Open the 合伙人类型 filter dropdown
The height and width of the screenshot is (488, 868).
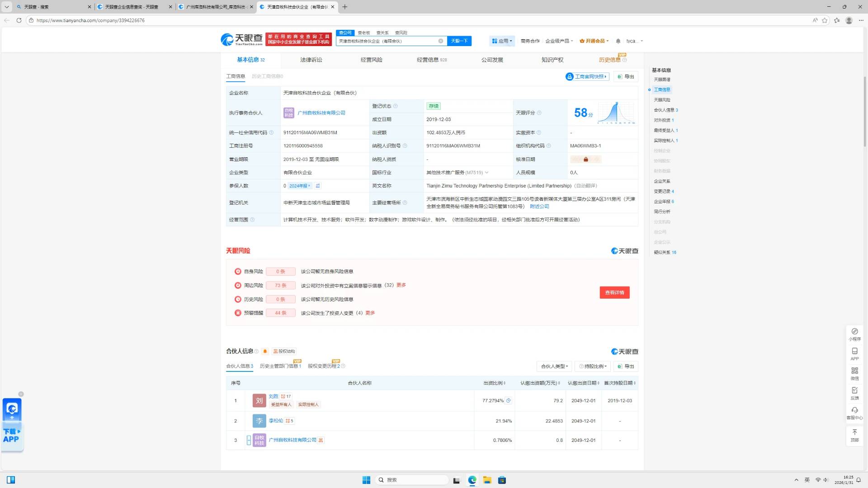[x=554, y=366]
